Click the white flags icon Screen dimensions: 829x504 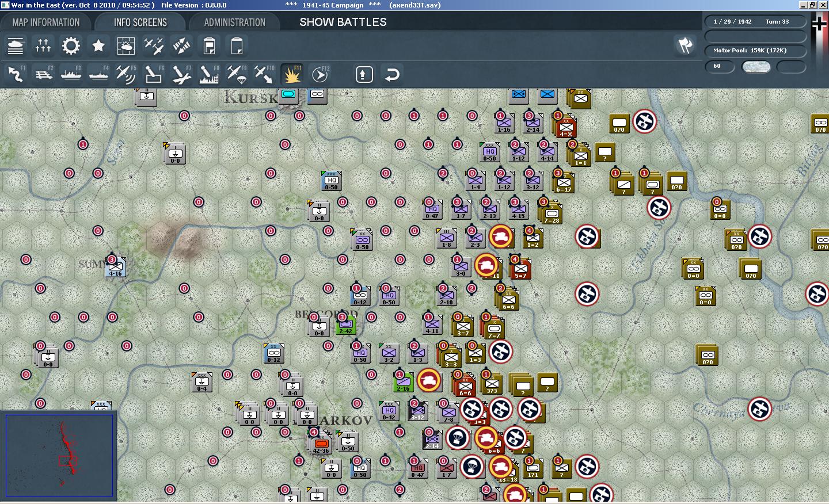click(x=685, y=45)
